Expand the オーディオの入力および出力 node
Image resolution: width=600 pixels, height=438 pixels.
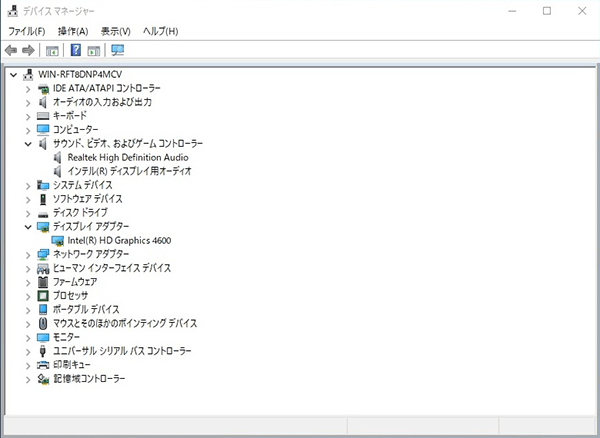point(28,103)
